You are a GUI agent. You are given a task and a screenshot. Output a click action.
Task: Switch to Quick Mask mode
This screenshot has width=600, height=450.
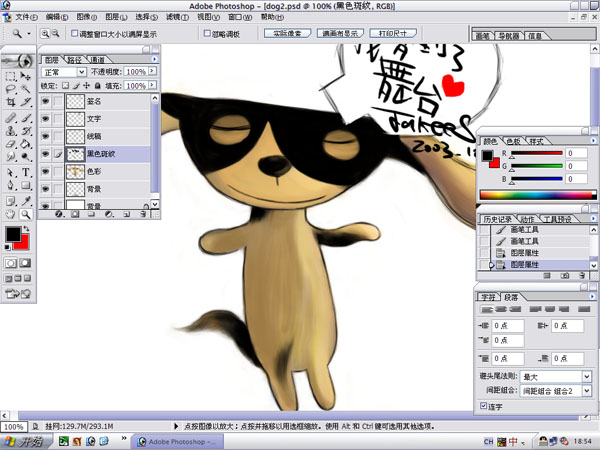click(x=25, y=263)
